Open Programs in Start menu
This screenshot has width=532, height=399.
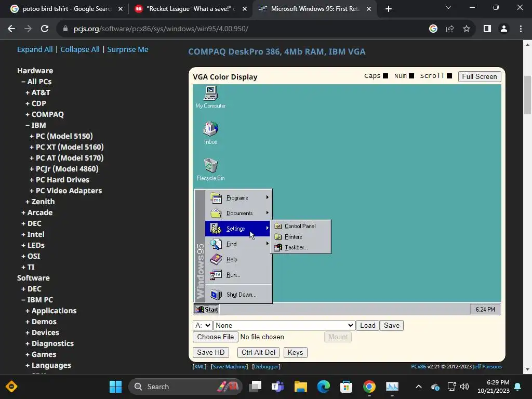pos(237,197)
